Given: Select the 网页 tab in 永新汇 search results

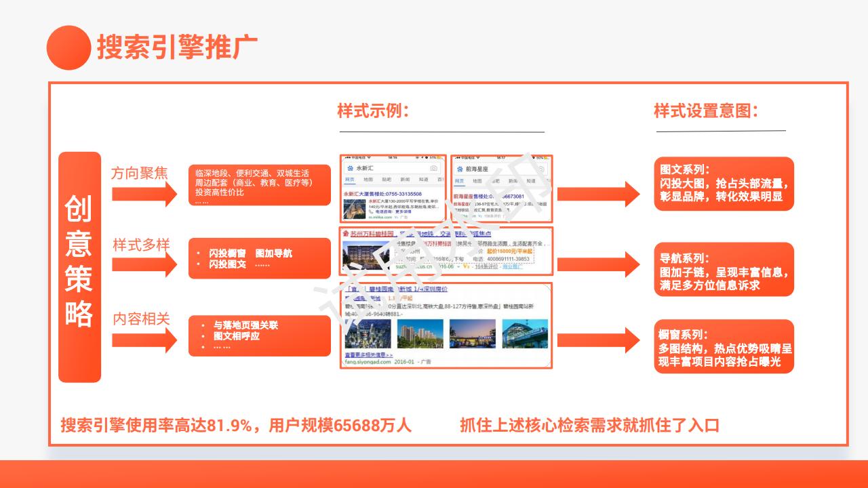Looking at the screenshot, I should (350, 180).
